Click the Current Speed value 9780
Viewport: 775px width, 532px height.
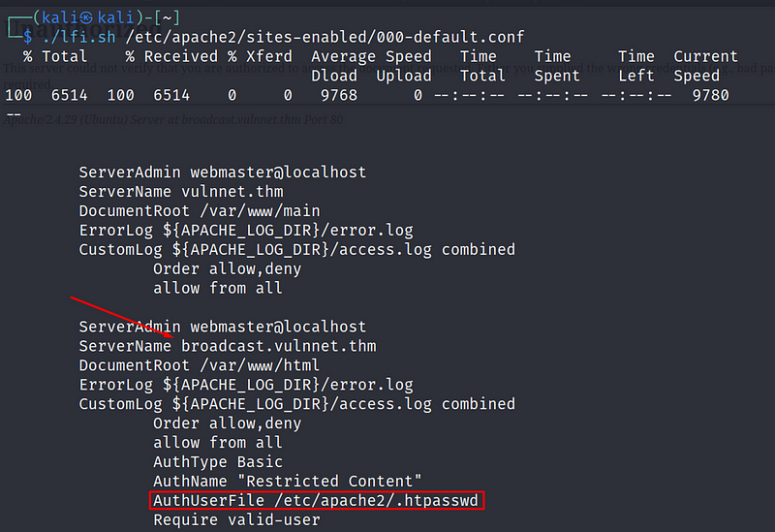[x=710, y=95]
